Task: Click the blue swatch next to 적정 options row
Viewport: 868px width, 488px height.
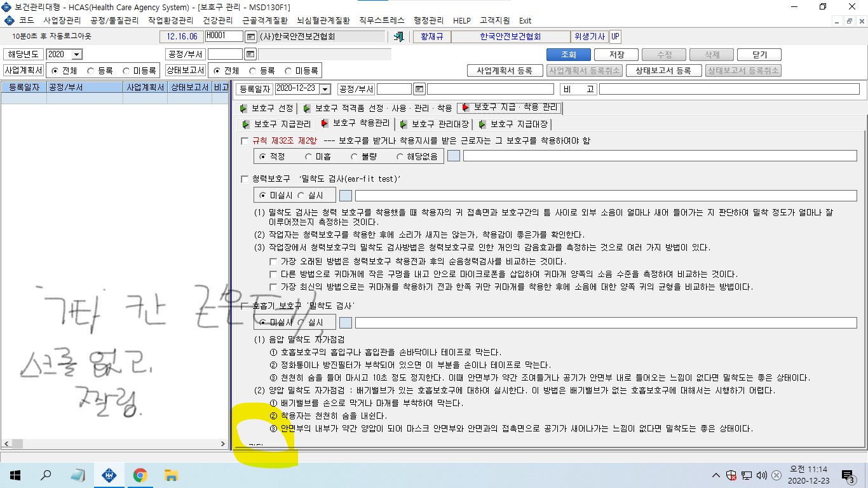Action: [x=454, y=156]
